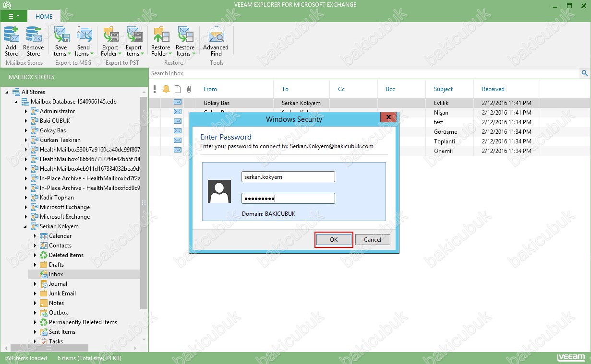
Task: Collapse the All Stores tree node
Action: [x=7, y=92]
